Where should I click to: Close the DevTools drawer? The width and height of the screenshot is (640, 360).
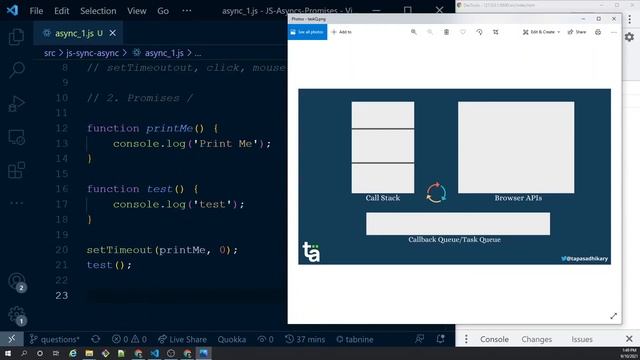(x=629, y=339)
